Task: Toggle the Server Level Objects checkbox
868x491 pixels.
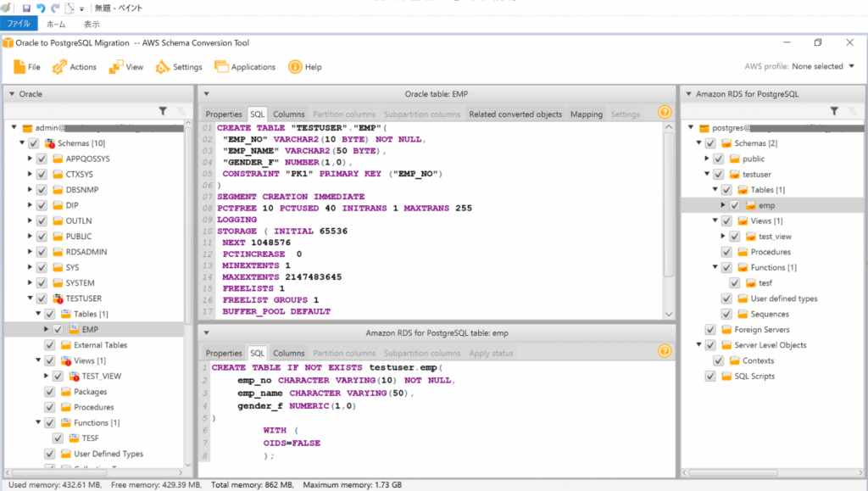Action: (711, 345)
